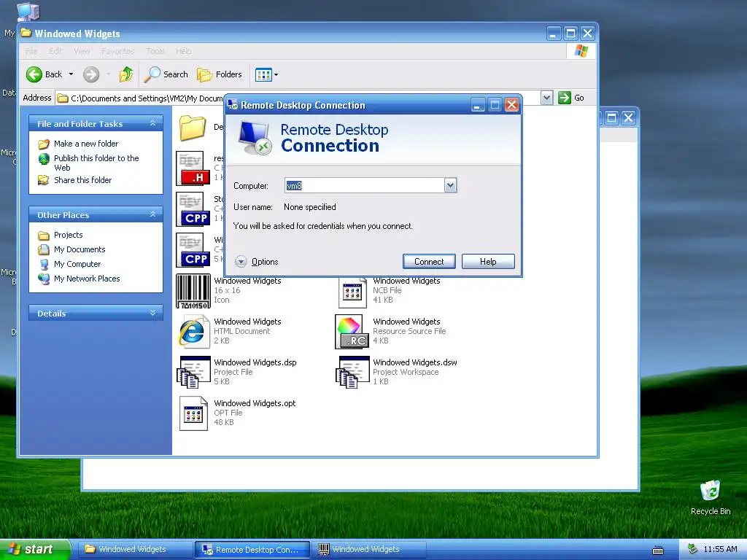Collapse the Other Places panel

coord(153,214)
